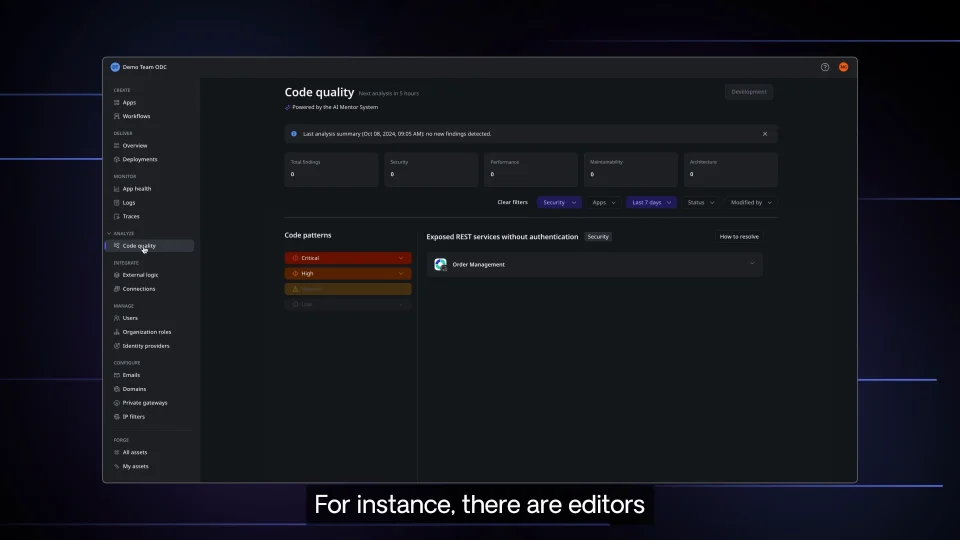The image size is (960, 540).
Task: Click the All assets icon
Action: pos(116,452)
